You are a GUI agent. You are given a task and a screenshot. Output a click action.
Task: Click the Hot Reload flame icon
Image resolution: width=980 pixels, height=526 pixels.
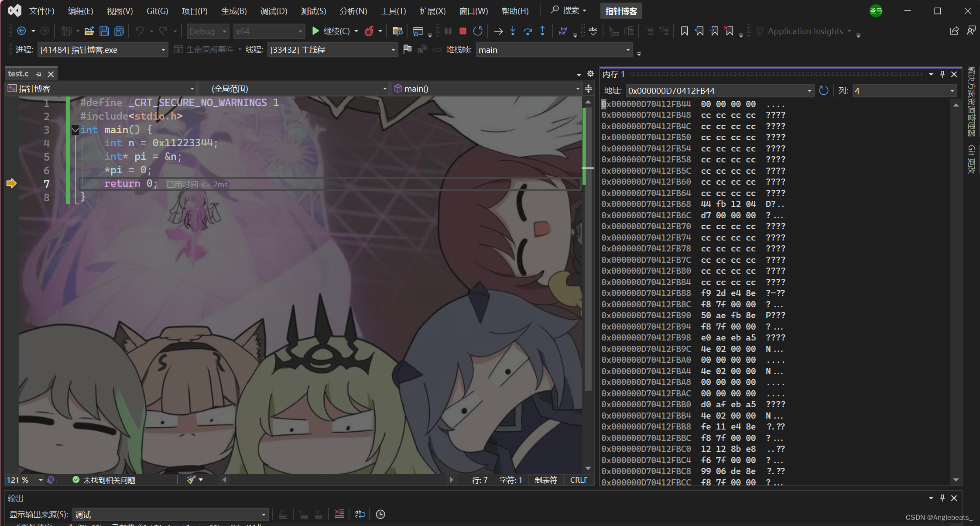coord(369,31)
